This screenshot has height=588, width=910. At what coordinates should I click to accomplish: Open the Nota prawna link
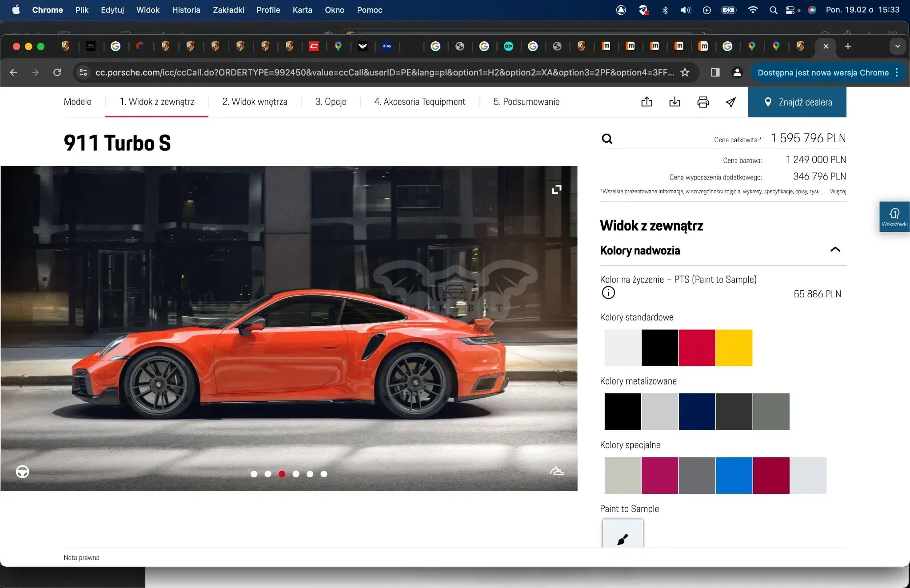[81, 557]
